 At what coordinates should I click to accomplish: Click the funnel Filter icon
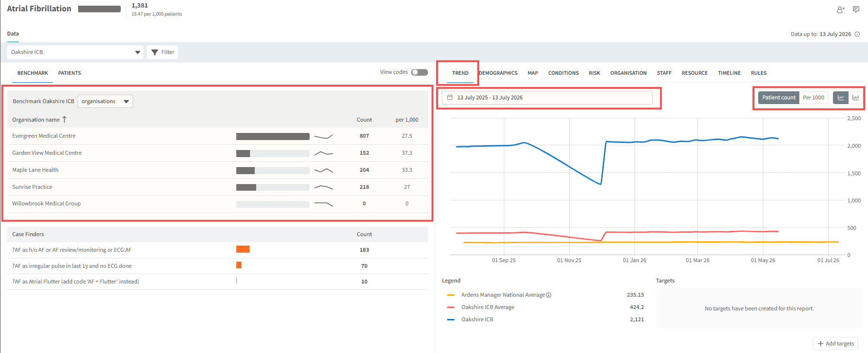(154, 52)
